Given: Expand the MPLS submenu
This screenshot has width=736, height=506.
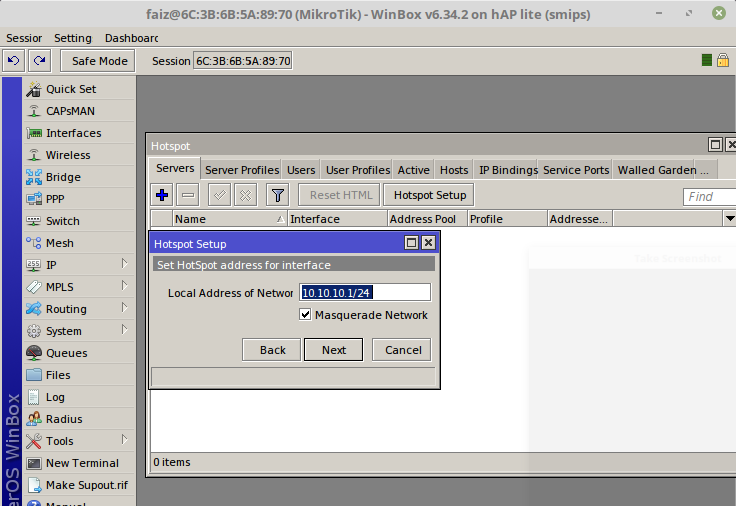Looking at the screenshot, I should [124, 285].
